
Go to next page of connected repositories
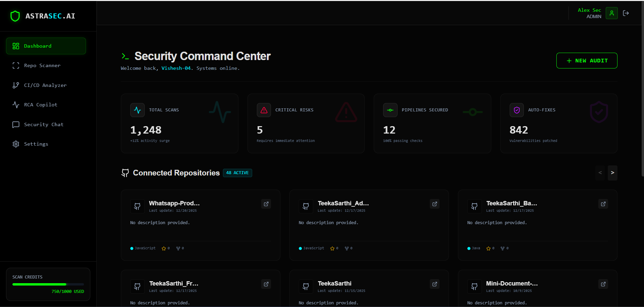coord(612,173)
